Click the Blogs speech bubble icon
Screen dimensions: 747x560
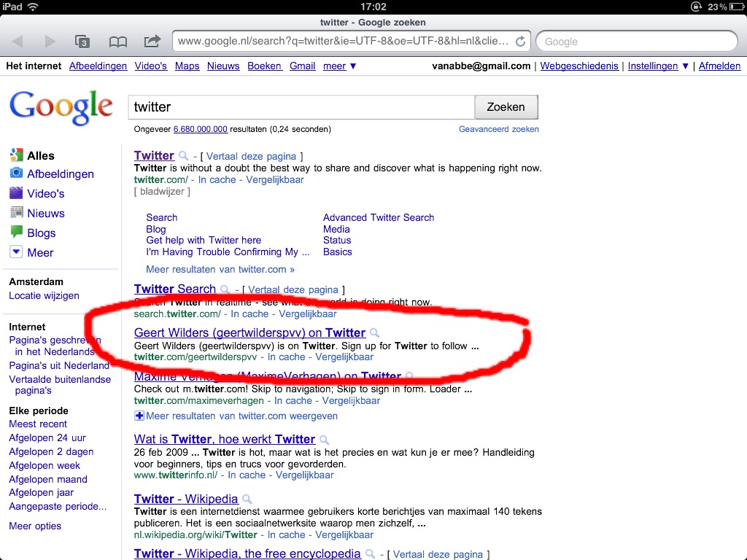(16, 233)
